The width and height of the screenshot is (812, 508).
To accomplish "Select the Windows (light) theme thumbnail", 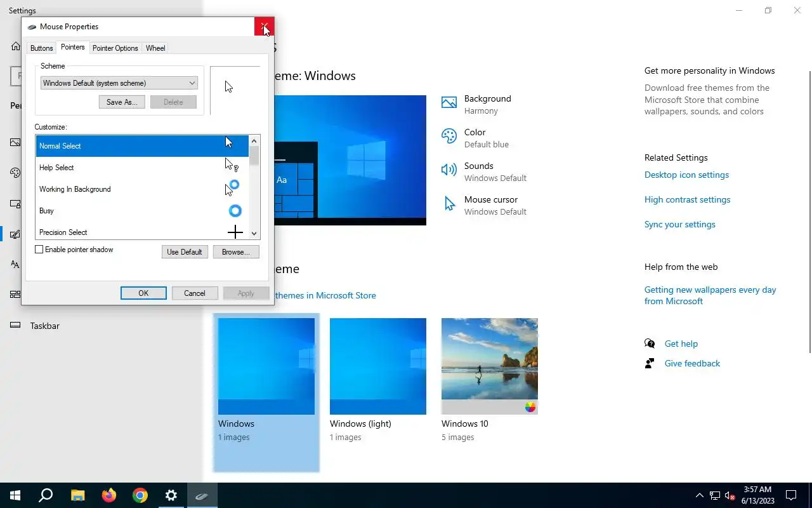I will pos(378,366).
